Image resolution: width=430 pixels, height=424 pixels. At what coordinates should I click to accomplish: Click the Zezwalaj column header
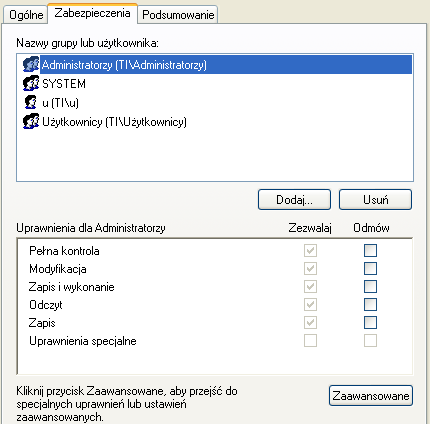[310, 228]
